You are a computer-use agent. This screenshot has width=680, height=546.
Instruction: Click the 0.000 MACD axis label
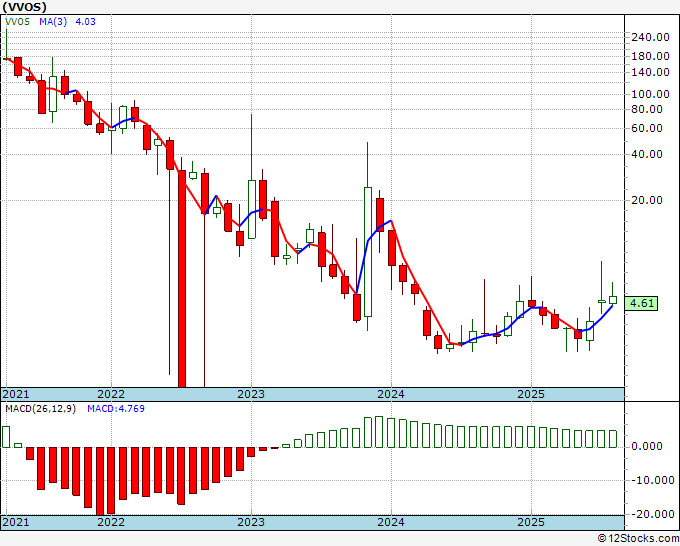click(x=647, y=446)
